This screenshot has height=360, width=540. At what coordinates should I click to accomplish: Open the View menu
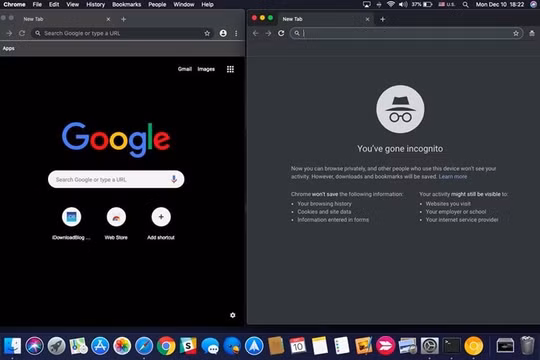[72, 4]
